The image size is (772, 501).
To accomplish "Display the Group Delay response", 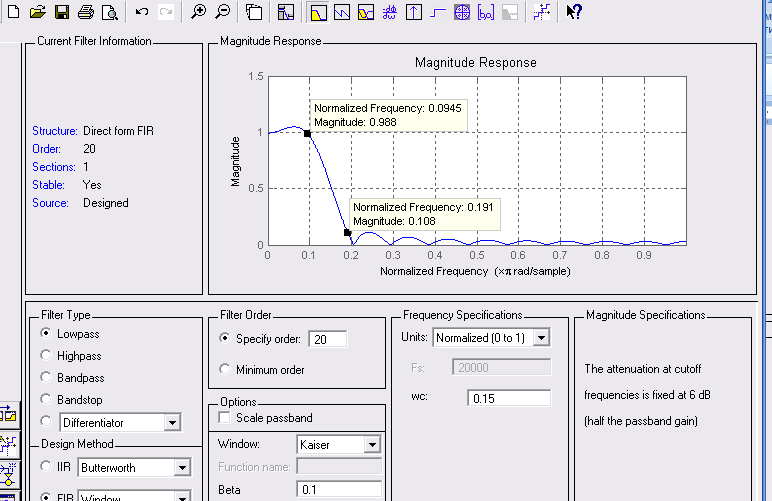I will (389, 12).
